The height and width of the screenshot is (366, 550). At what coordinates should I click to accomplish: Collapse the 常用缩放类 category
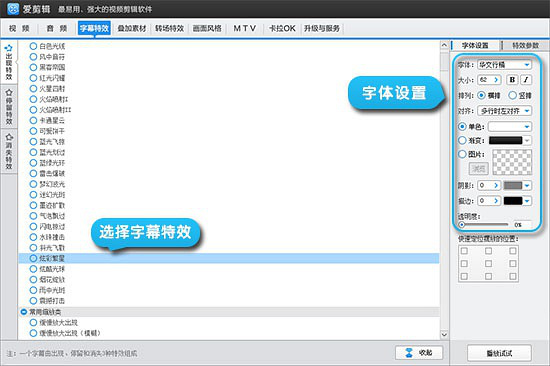(24, 312)
